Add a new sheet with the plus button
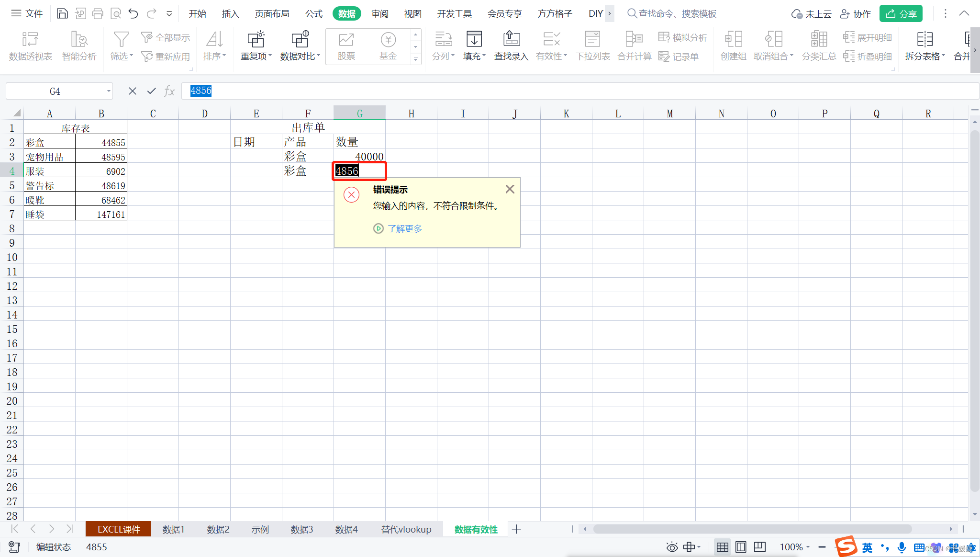980x557 pixels. [516, 529]
